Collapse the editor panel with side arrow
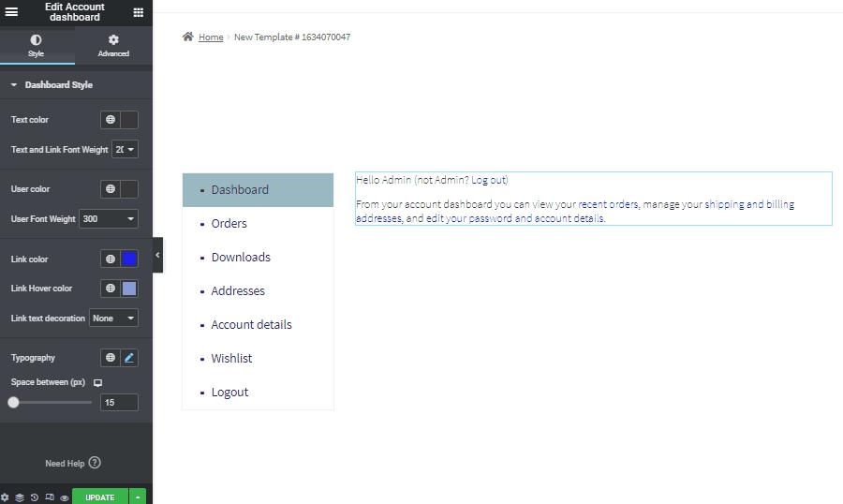This screenshot has width=843, height=504. pos(157,255)
